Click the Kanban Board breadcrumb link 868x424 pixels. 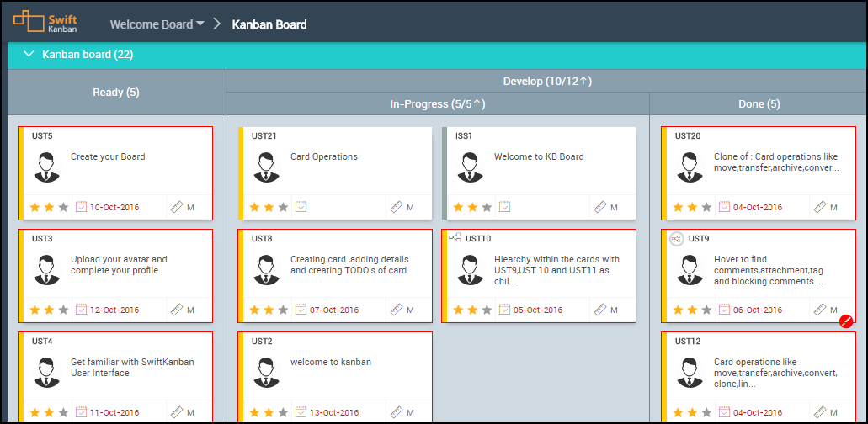[x=269, y=24]
